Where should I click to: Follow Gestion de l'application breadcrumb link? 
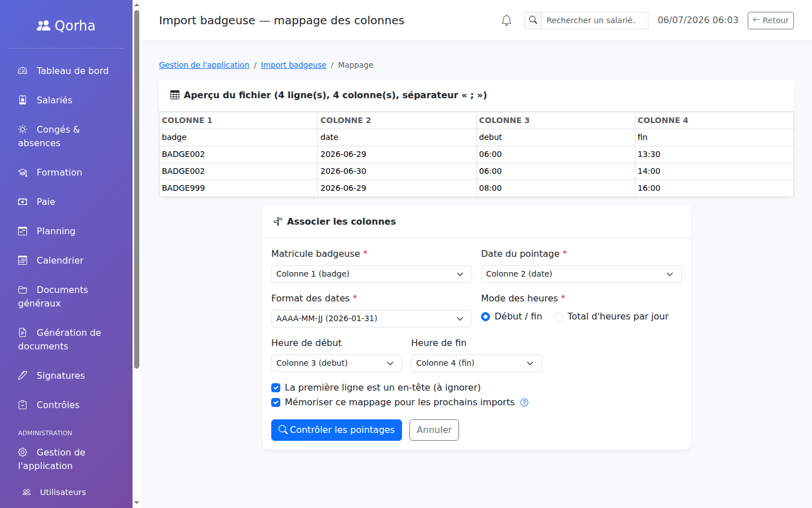tap(204, 65)
